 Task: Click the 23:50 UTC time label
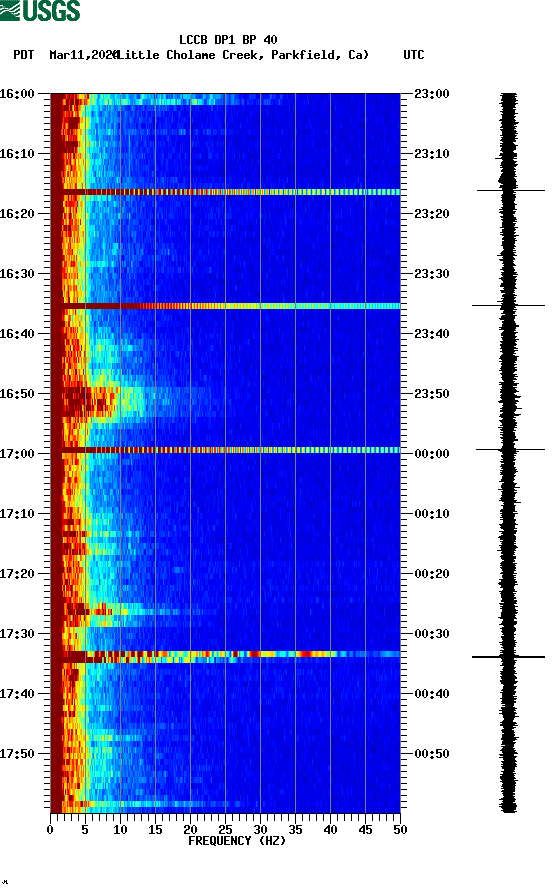(432, 394)
